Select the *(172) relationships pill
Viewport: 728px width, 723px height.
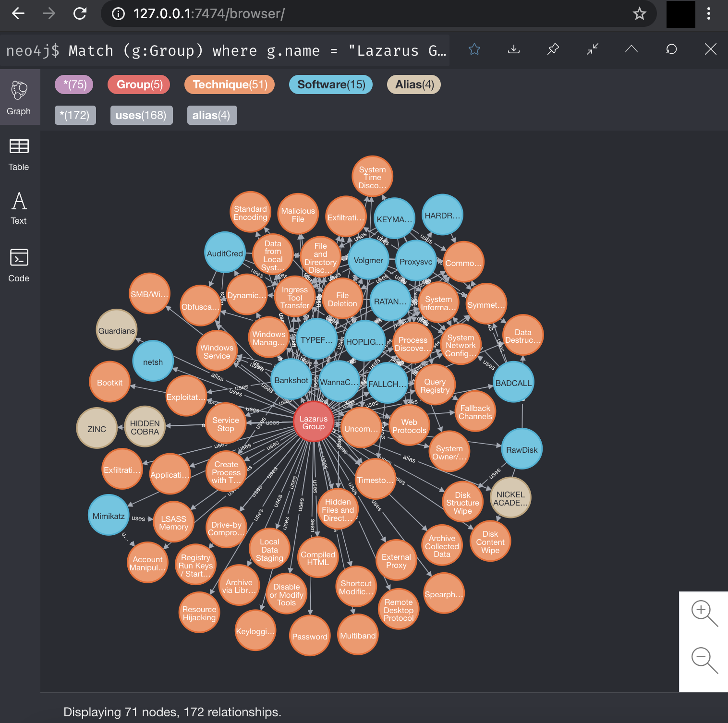pos(75,115)
